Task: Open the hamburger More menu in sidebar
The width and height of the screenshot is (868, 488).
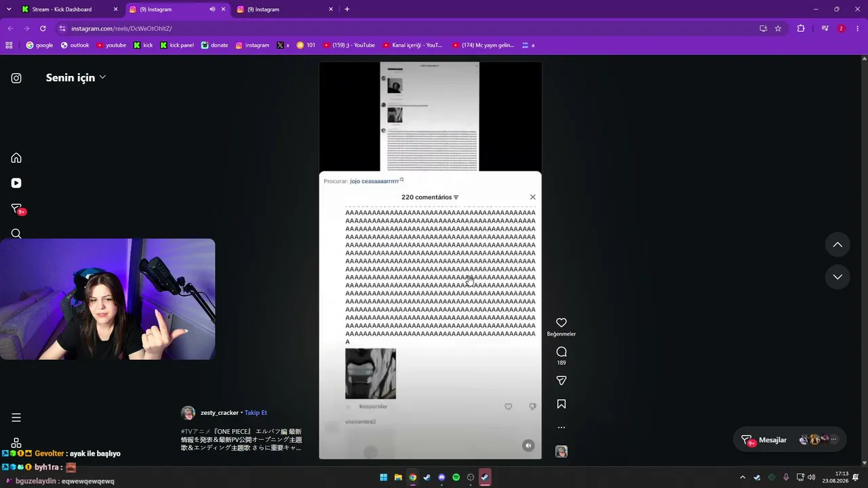Action: coord(16,418)
